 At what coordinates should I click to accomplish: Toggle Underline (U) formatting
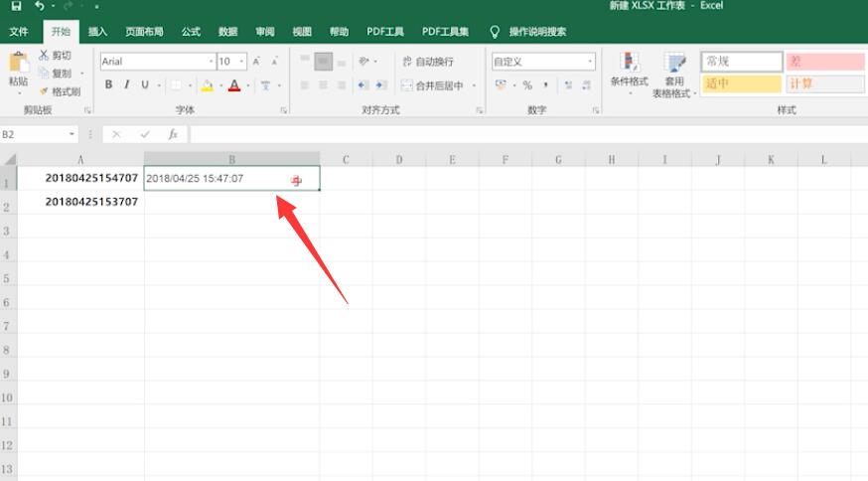click(144, 84)
